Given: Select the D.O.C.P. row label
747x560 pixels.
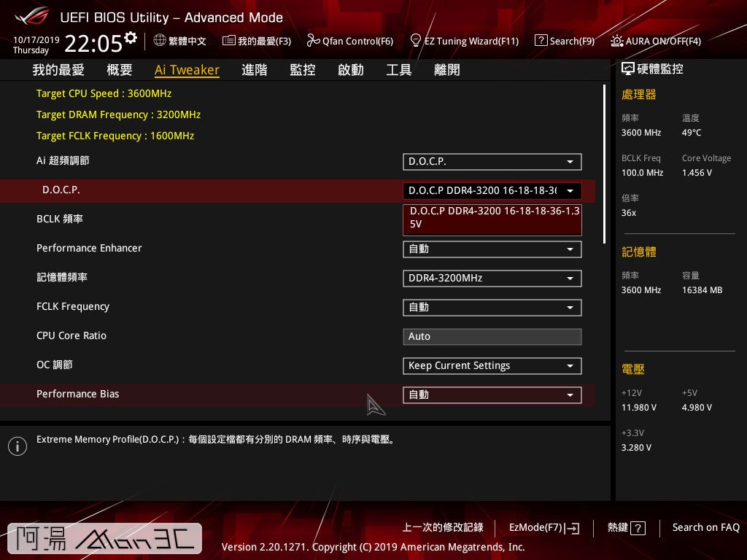Looking at the screenshot, I should point(61,190).
